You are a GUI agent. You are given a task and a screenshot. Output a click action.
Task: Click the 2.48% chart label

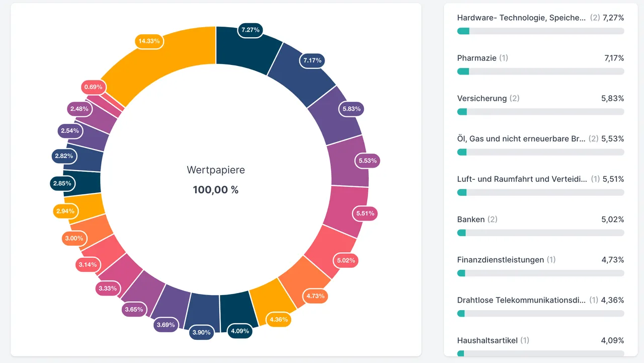[79, 109]
